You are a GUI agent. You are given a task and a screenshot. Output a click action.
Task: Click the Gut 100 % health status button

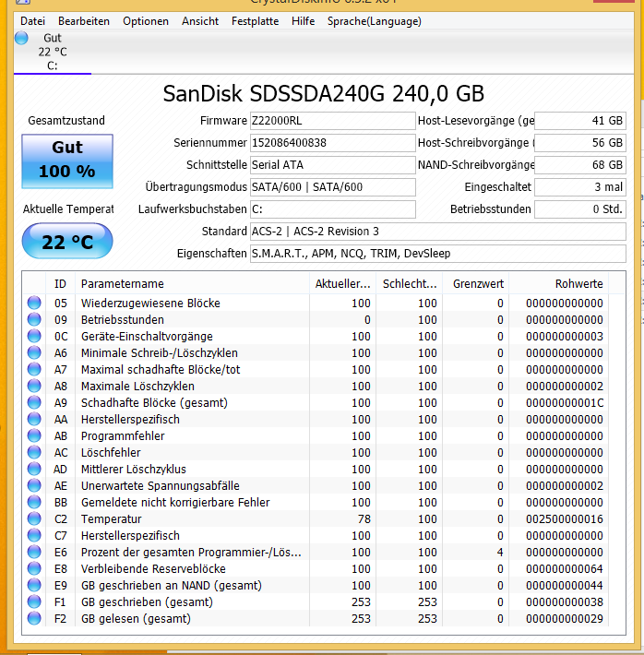tap(67, 161)
